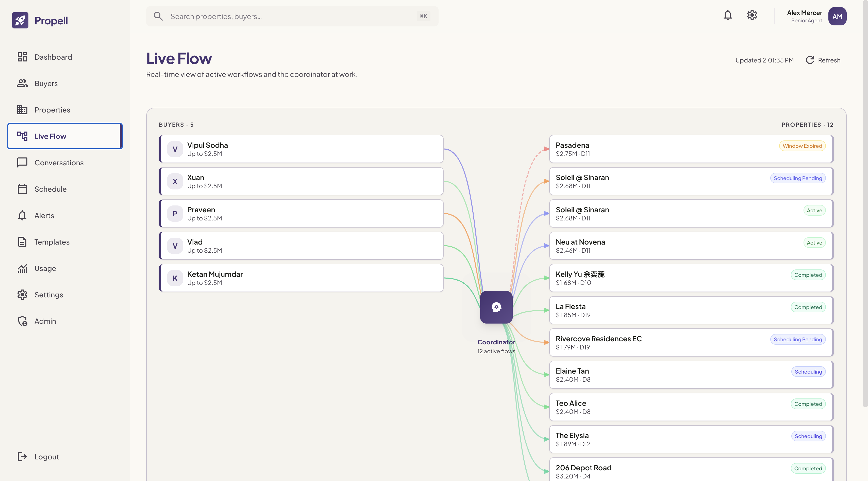Click the Schedule calendar icon
This screenshot has height=481, width=868.
coord(22,189)
